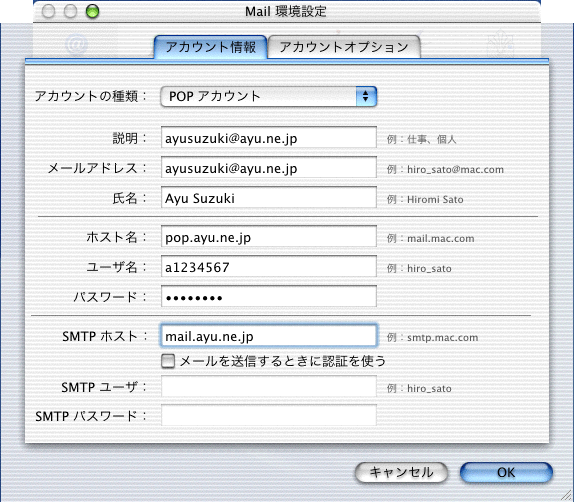Click the empty SMTP ユーザ field

point(269,386)
